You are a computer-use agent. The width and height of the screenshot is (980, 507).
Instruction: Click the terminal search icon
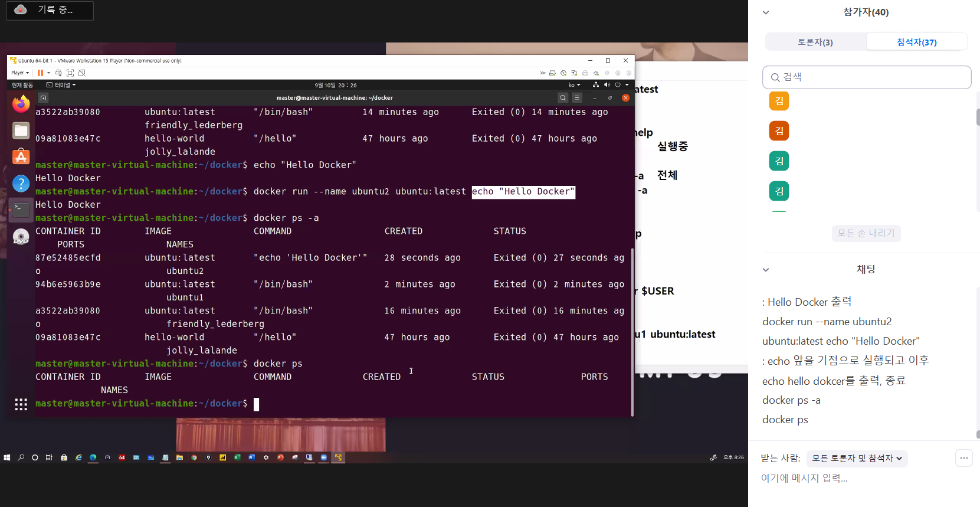[563, 98]
